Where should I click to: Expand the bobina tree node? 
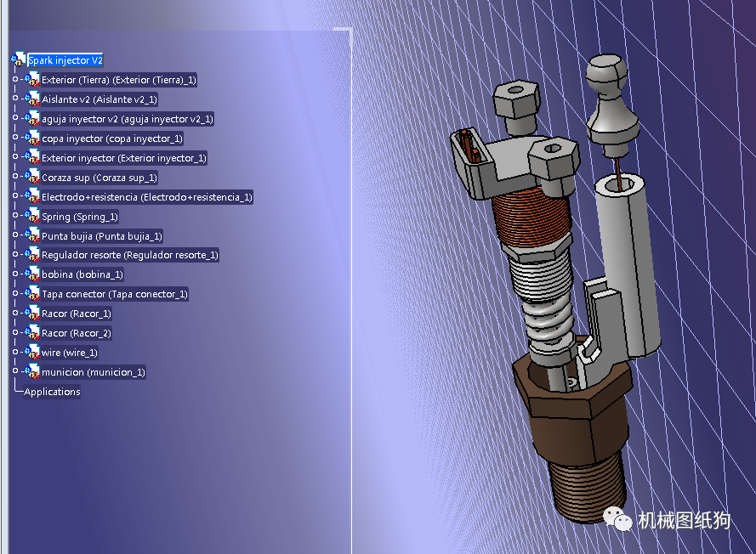tap(15, 274)
